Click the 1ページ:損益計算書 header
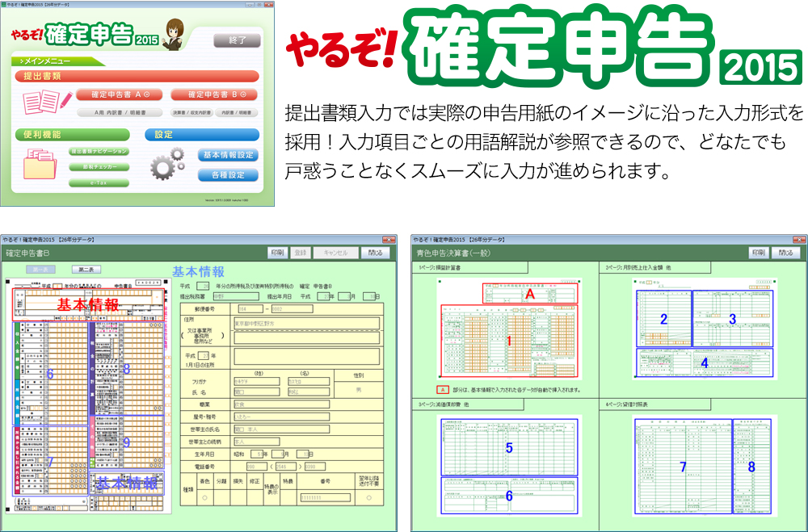The image size is (808, 532). coord(470,267)
